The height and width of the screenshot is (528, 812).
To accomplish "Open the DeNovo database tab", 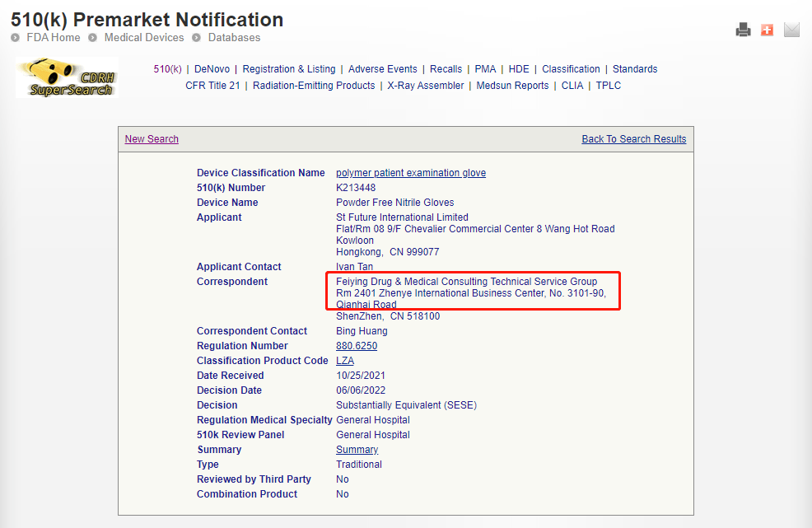I will [x=212, y=69].
